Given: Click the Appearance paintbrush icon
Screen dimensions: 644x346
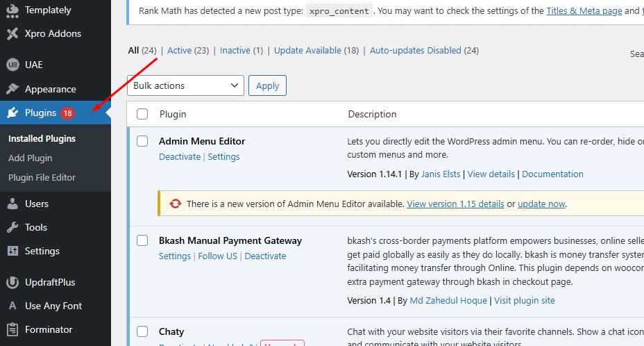Looking at the screenshot, I should pyautogui.click(x=12, y=89).
